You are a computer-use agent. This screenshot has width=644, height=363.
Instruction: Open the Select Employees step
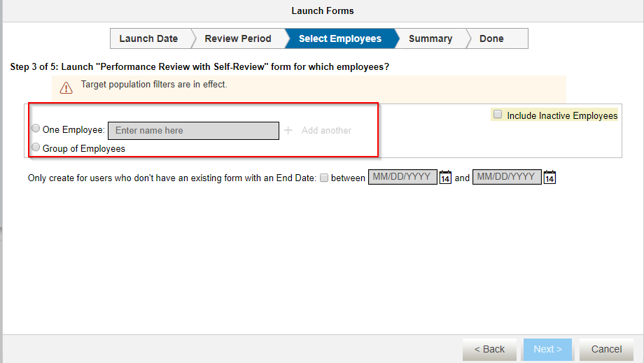(x=340, y=38)
